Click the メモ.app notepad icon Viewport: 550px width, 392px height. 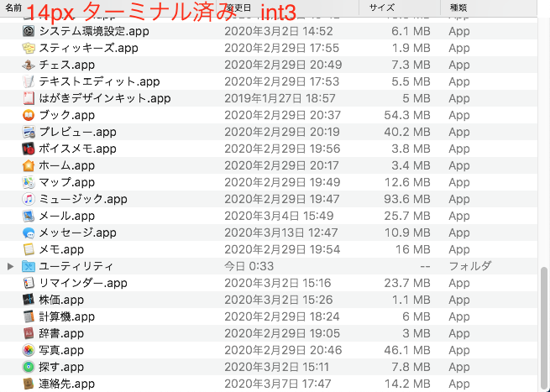pyautogui.click(x=29, y=249)
